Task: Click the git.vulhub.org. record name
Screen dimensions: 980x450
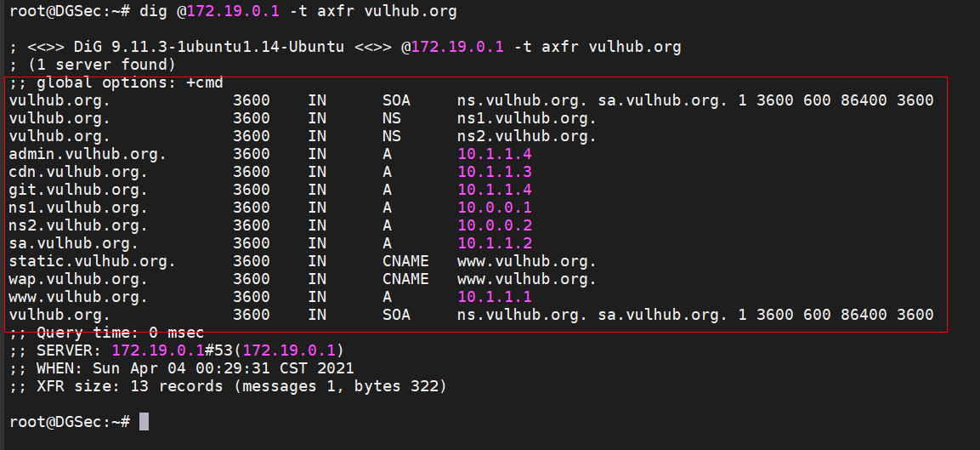Action: [78, 190]
